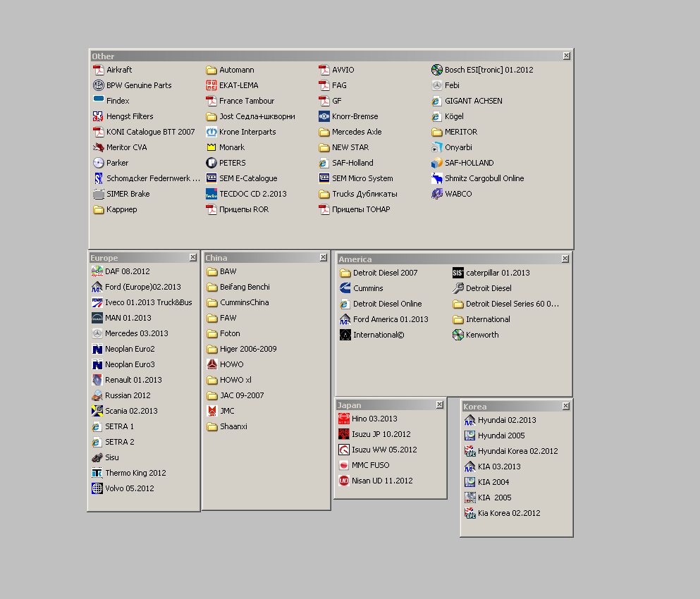700x599 pixels.
Task: Close the Korea panel
Action: point(565,406)
